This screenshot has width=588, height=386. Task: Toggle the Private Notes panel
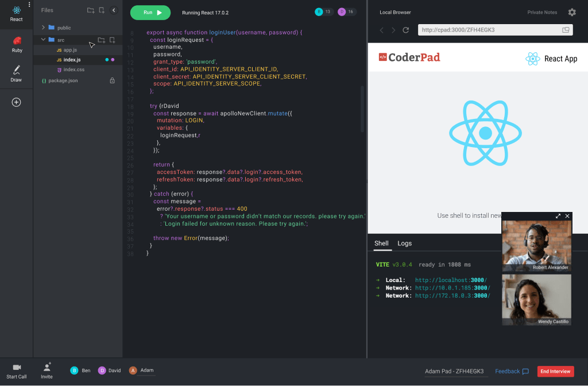(x=542, y=12)
